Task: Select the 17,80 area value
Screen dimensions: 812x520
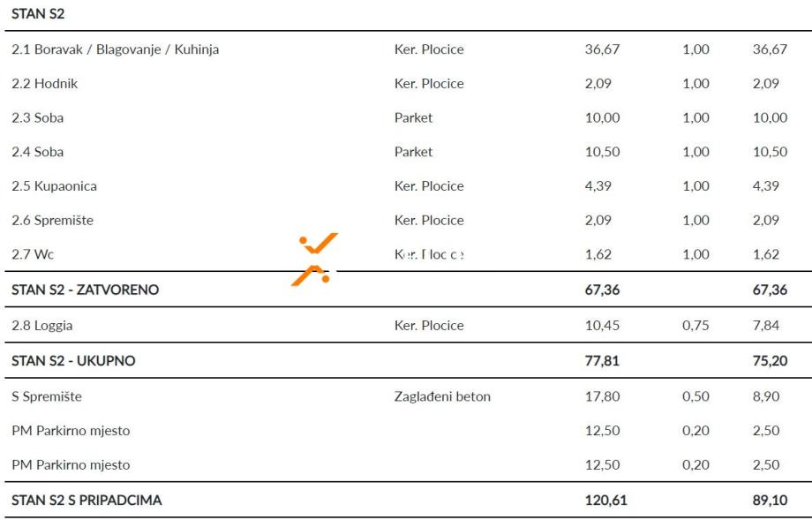Action: click(602, 397)
